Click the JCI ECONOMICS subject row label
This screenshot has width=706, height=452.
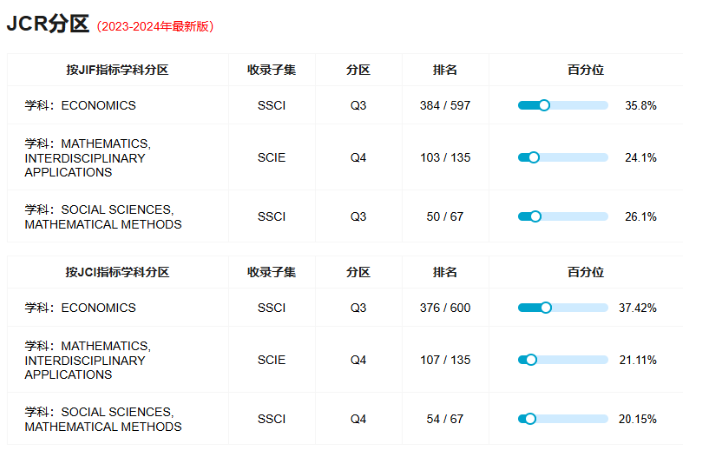pyautogui.click(x=80, y=307)
